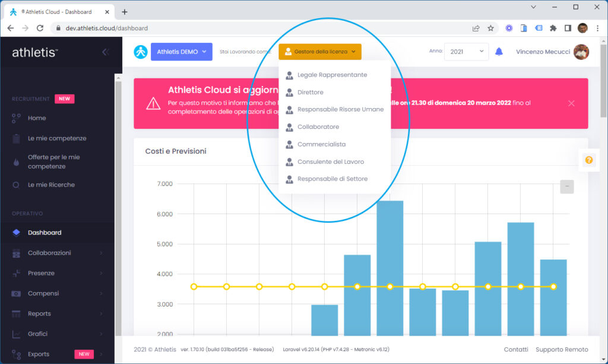
Task: Go back using browser back arrow
Action: (11, 28)
